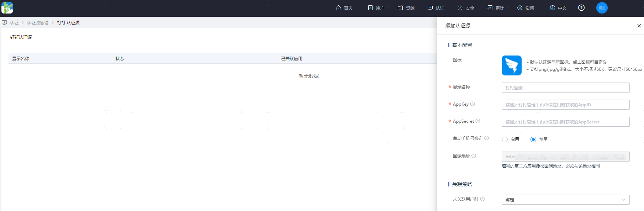
Task: Click help icon next to 自动手机号绑定
Action: coord(487,138)
